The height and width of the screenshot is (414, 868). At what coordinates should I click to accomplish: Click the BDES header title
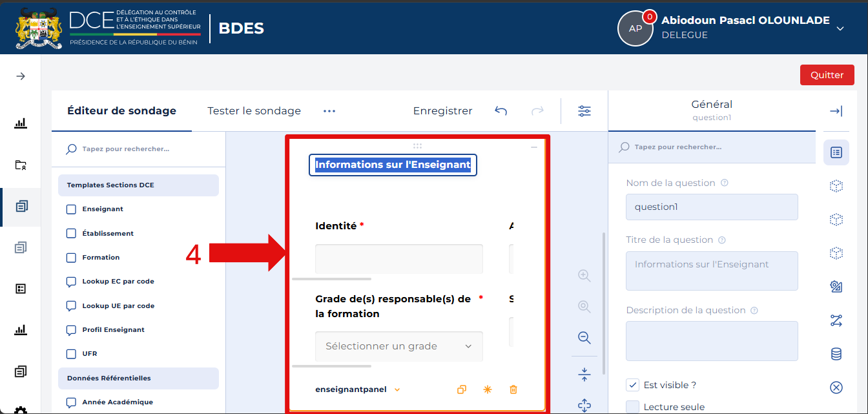241,28
